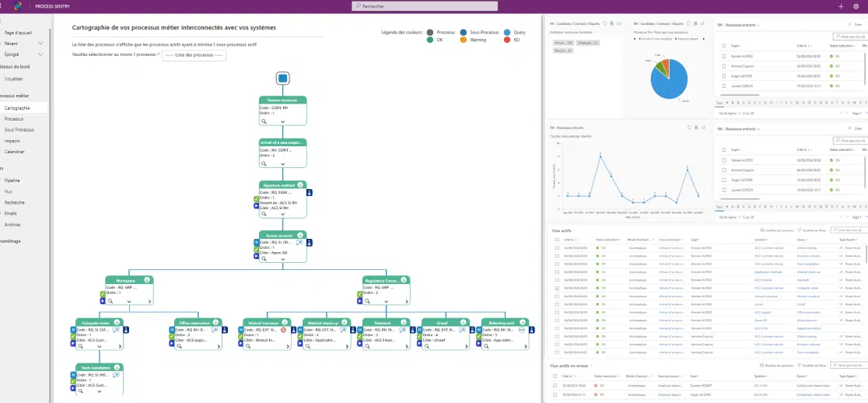Click Modifier les colonnes in Flux actifs

click(775, 231)
